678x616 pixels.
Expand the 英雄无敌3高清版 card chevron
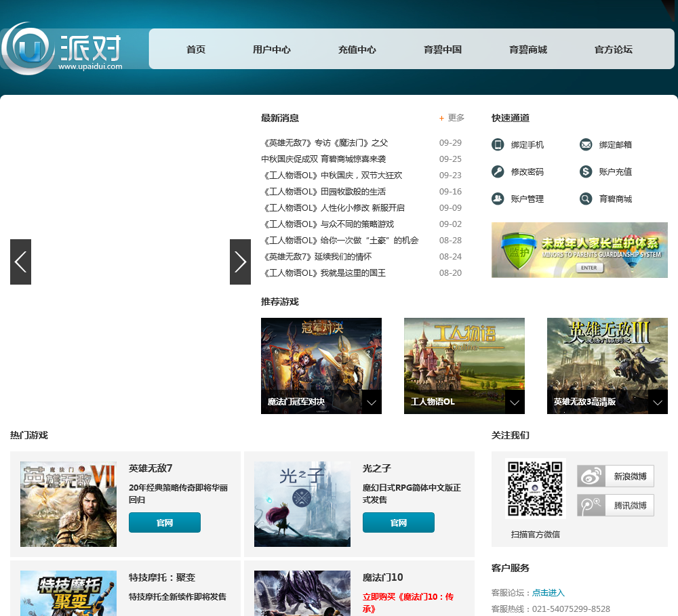coord(658,402)
